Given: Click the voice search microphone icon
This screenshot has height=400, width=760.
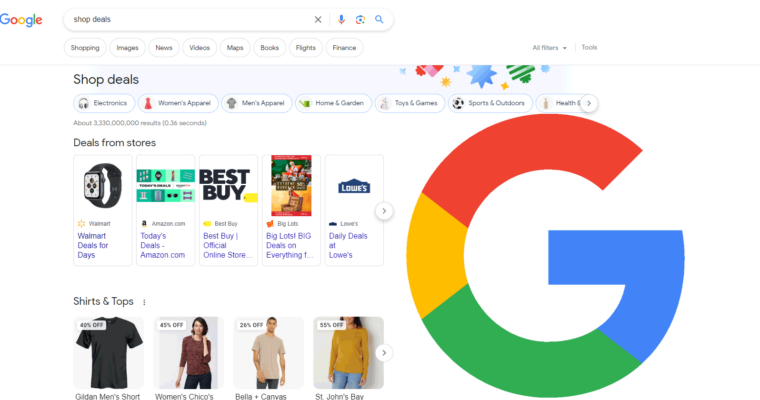Looking at the screenshot, I should (x=341, y=19).
